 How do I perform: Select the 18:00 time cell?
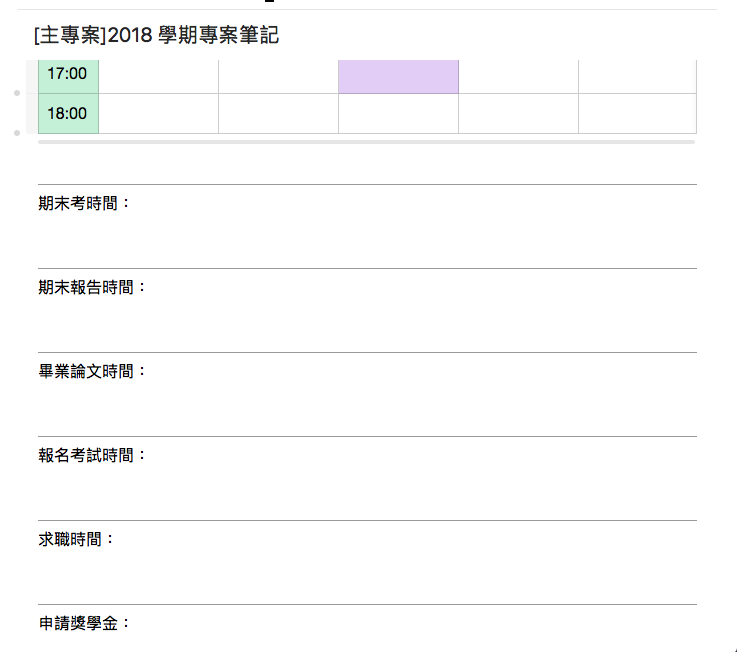coord(68,113)
